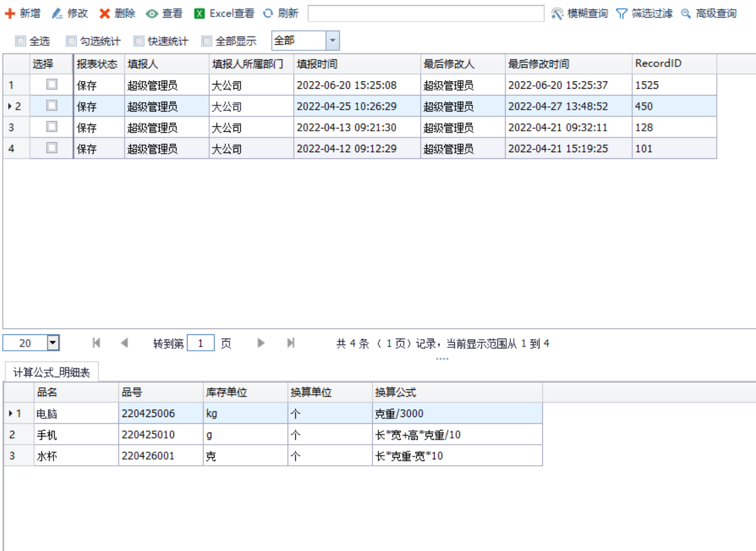Click the search text input field
Image resolution: width=756 pixels, height=551 pixels.
[x=426, y=14]
